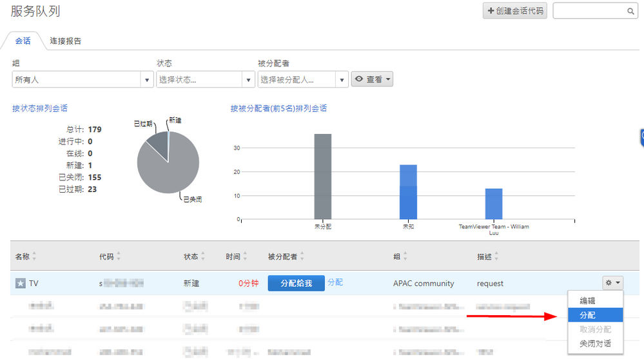This screenshot has height=359, width=644.
Task: Select 关闭对话 in the context menu
Action: (595, 344)
